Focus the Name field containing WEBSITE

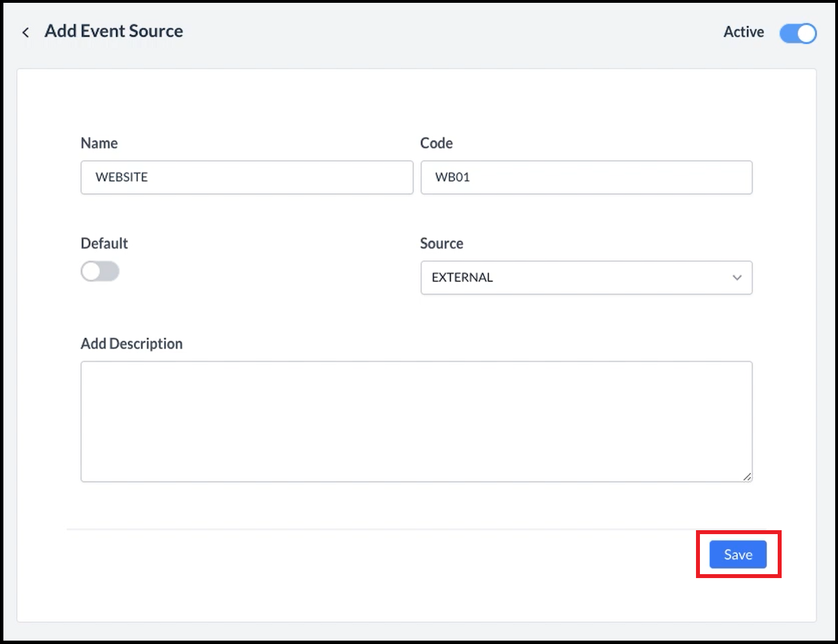point(247,177)
